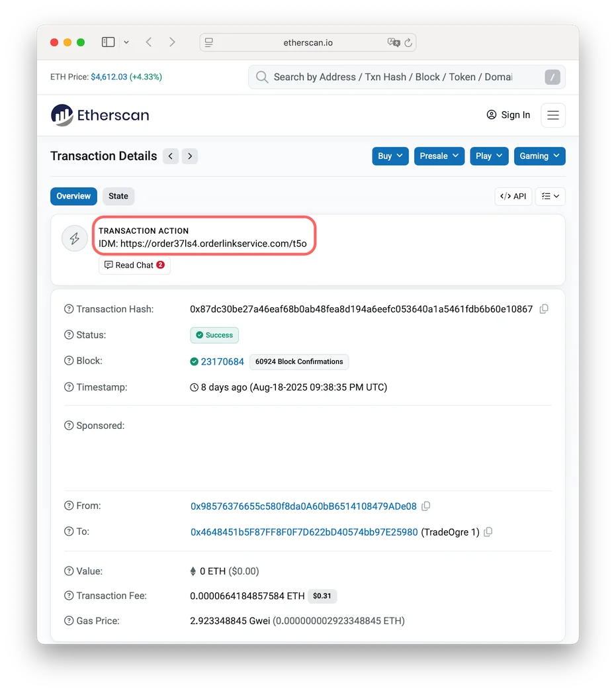Viewport: 616px width, 693px height.
Task: Open the API button
Action: 513,196
